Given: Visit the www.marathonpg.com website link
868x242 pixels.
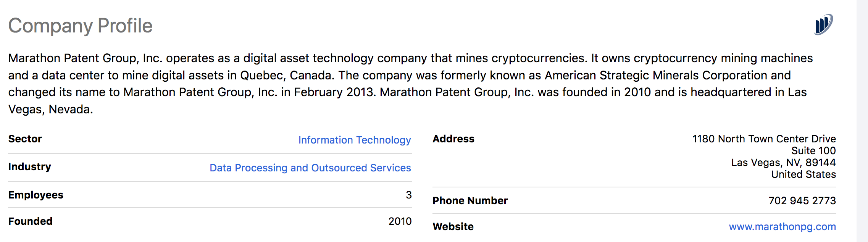Looking at the screenshot, I should tap(782, 227).
